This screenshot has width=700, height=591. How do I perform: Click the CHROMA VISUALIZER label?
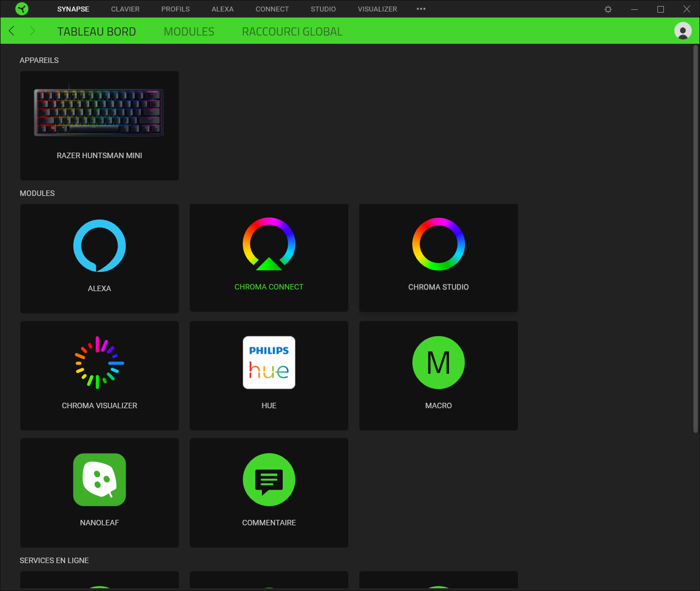coord(100,405)
